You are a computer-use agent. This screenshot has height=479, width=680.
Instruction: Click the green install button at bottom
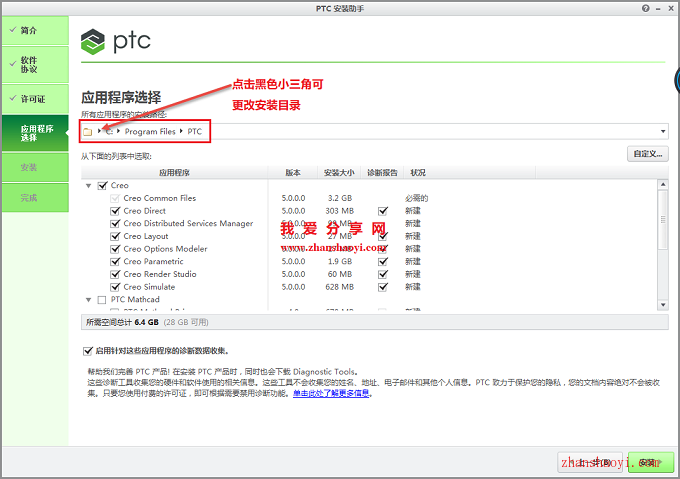[x=651, y=463]
